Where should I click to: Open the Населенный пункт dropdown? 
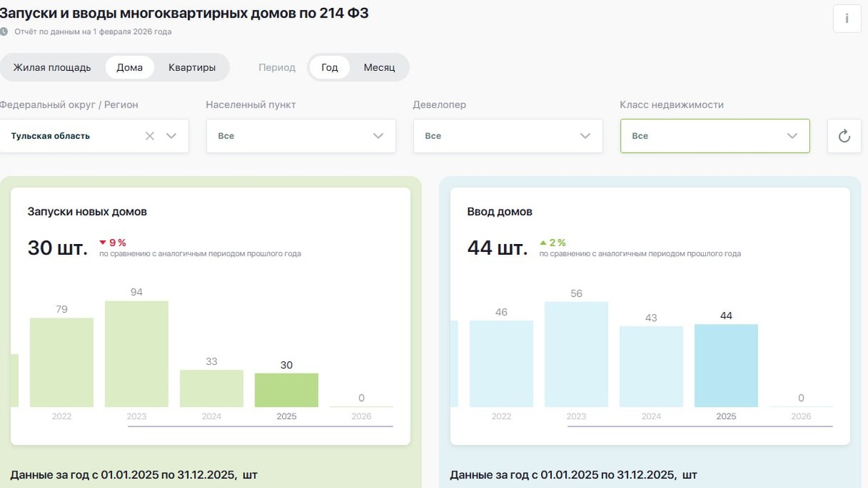301,136
